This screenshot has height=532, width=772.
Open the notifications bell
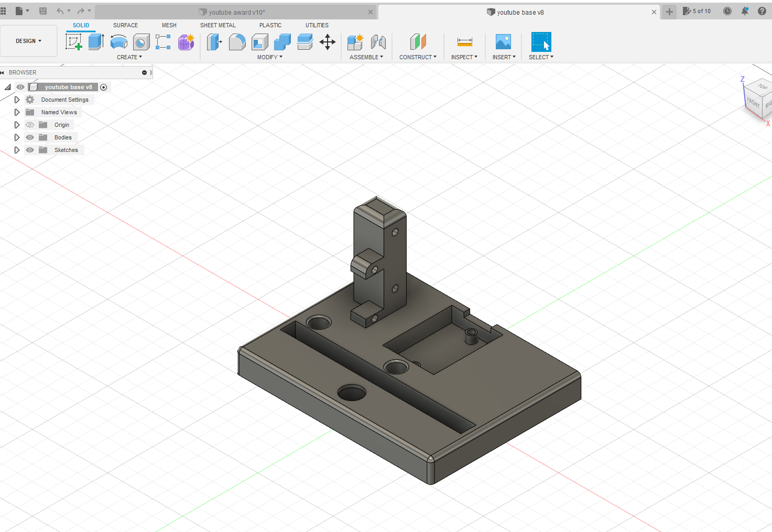pos(745,11)
